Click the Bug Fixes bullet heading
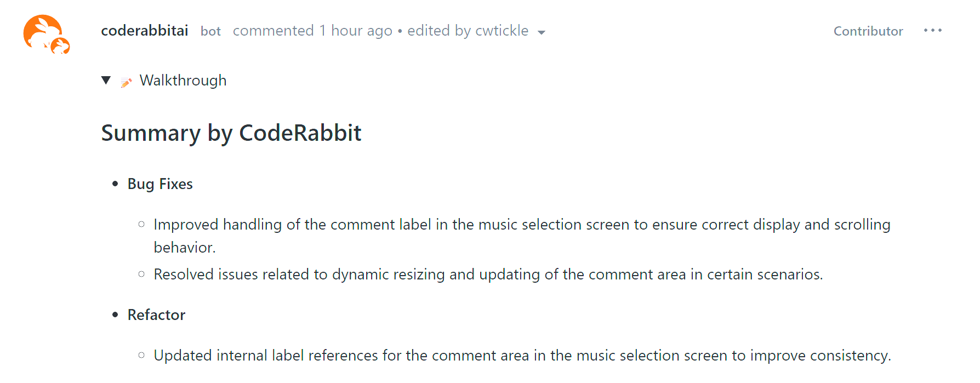This screenshot has height=383, width=980. (160, 184)
